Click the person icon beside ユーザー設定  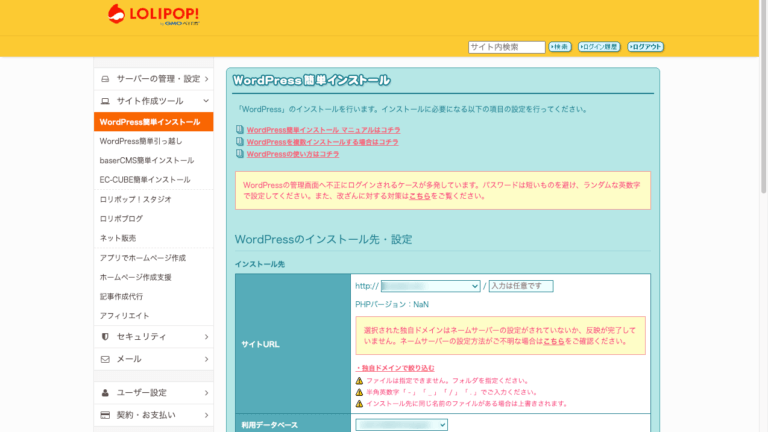click(x=105, y=393)
